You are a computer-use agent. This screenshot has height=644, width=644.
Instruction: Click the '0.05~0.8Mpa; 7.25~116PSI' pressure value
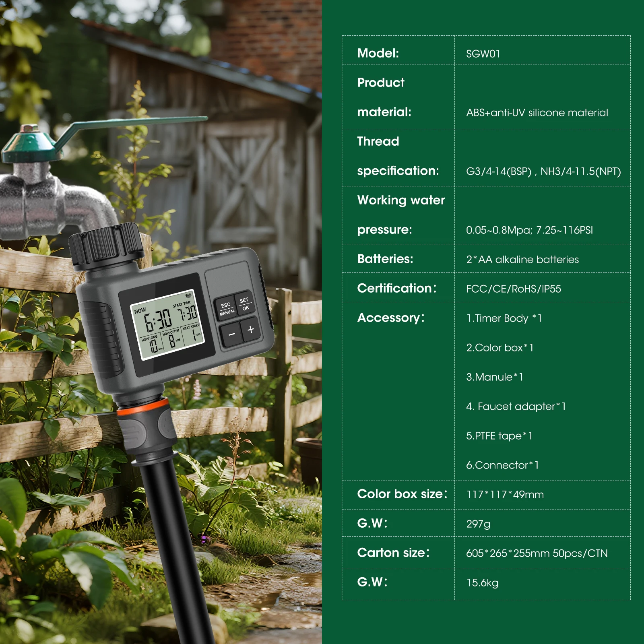click(529, 230)
